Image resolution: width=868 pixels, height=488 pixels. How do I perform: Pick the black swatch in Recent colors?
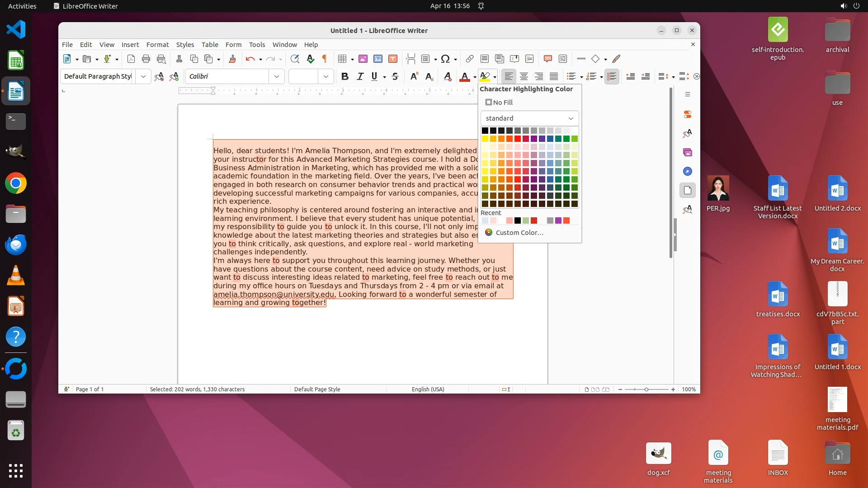518,221
